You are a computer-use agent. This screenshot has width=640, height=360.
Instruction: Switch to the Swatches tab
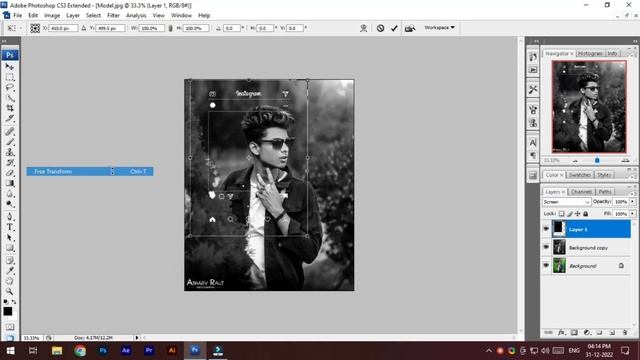tap(580, 175)
